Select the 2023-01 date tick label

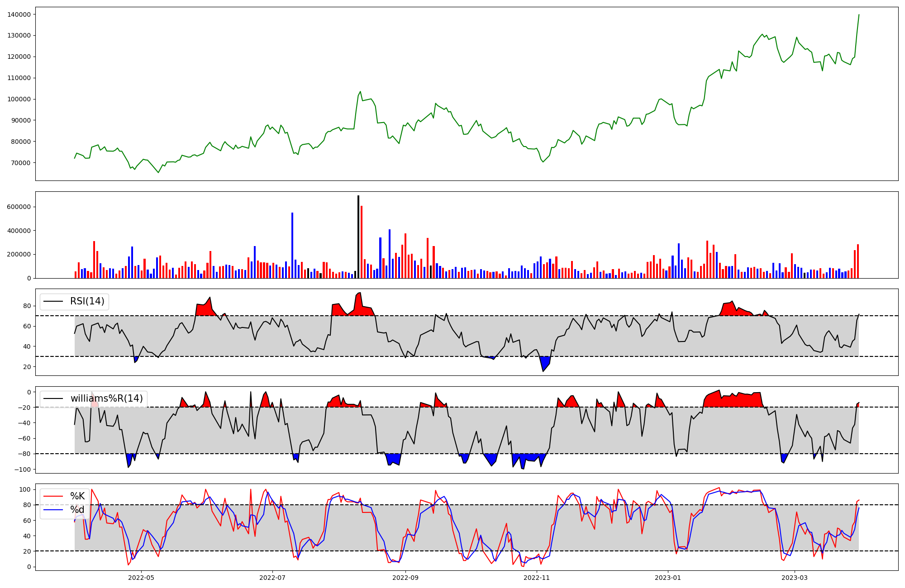668,578
